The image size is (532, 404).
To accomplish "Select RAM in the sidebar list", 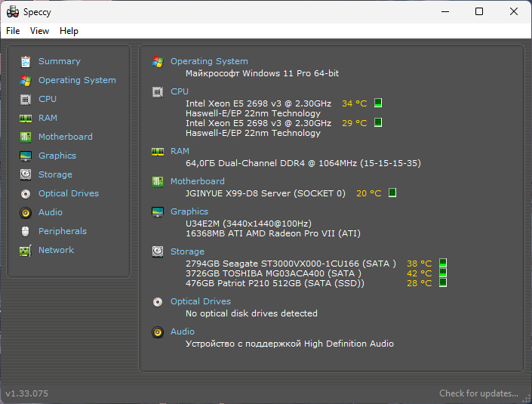I will (48, 118).
